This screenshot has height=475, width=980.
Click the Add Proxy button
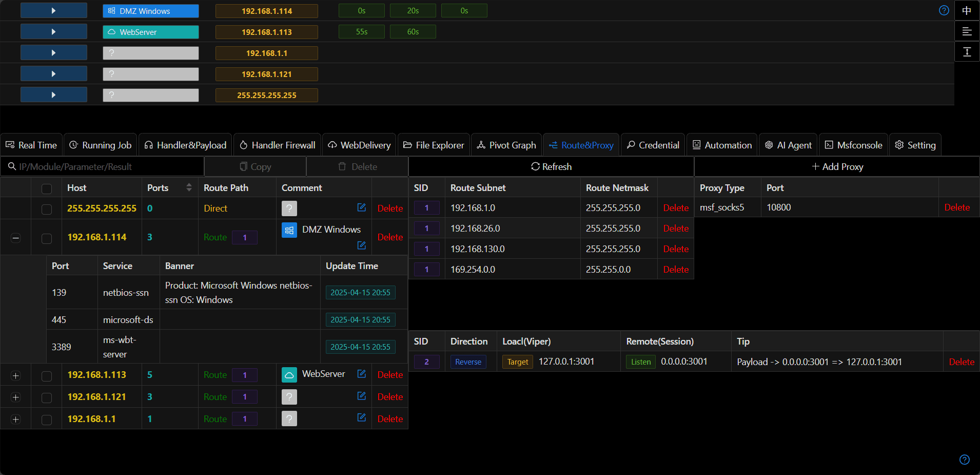(x=837, y=166)
